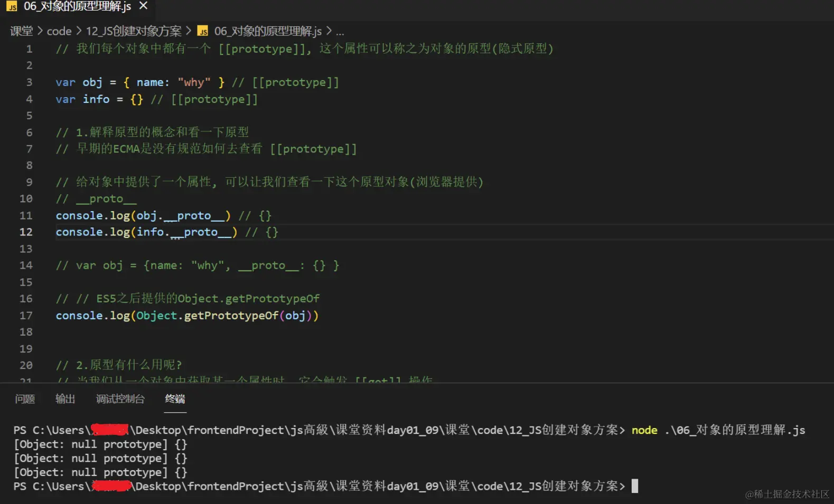This screenshot has width=834, height=504.
Task: Click line number 3 in the gutter
Action: [29, 82]
